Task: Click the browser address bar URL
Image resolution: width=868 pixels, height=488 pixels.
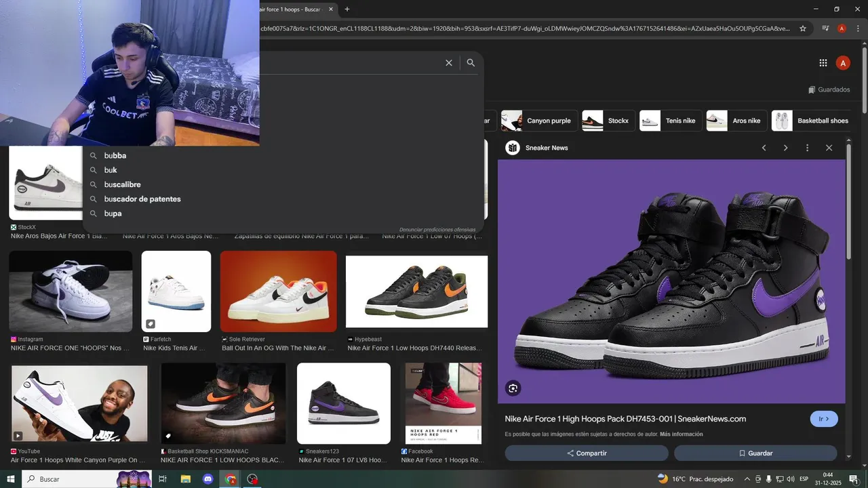Action: (526, 28)
